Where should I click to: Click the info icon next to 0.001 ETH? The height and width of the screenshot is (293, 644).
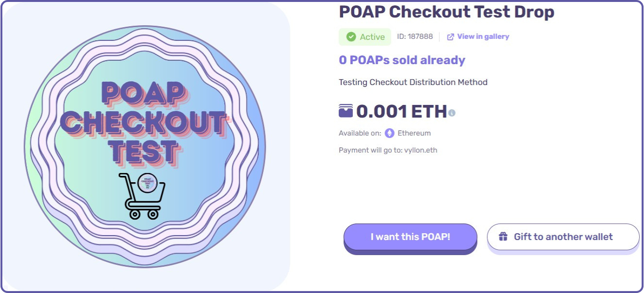pyautogui.click(x=452, y=113)
